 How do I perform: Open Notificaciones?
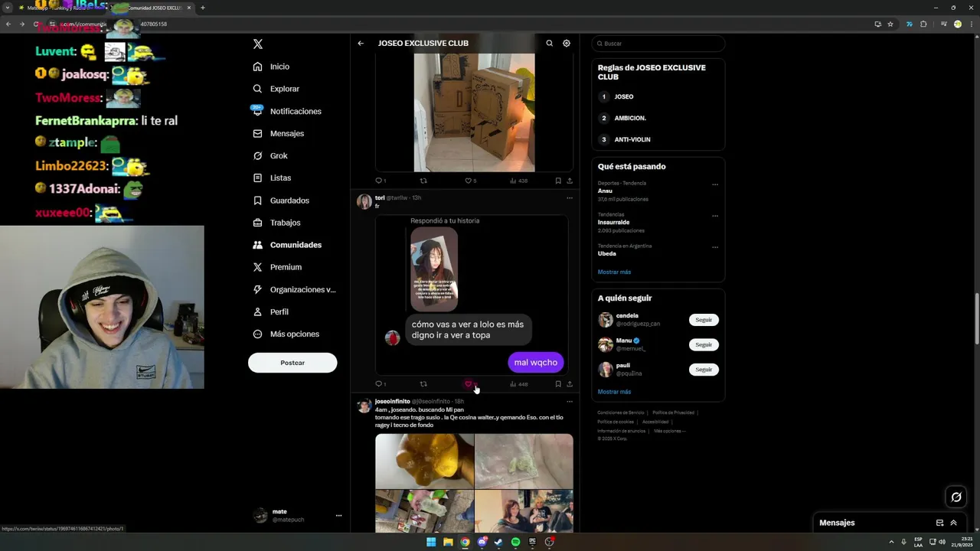pos(287,111)
